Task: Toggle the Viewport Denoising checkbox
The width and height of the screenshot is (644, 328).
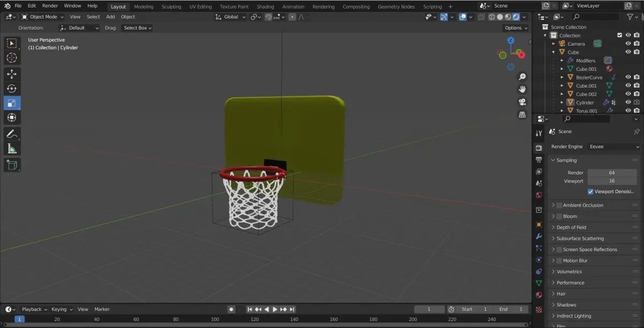Action: click(x=590, y=192)
